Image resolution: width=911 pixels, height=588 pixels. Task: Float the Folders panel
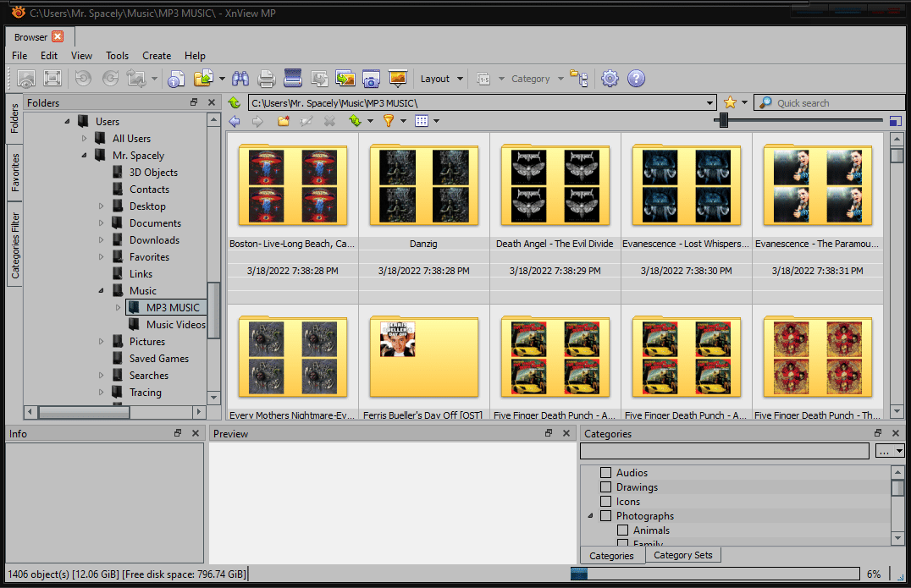coord(194,102)
